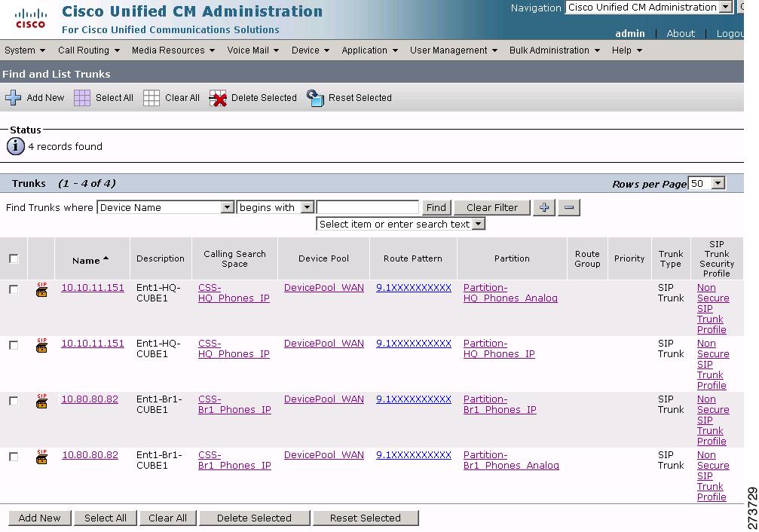Image resolution: width=759 pixels, height=532 pixels.
Task: Open 'Select item or enter search text' dropdown
Action: (x=401, y=224)
